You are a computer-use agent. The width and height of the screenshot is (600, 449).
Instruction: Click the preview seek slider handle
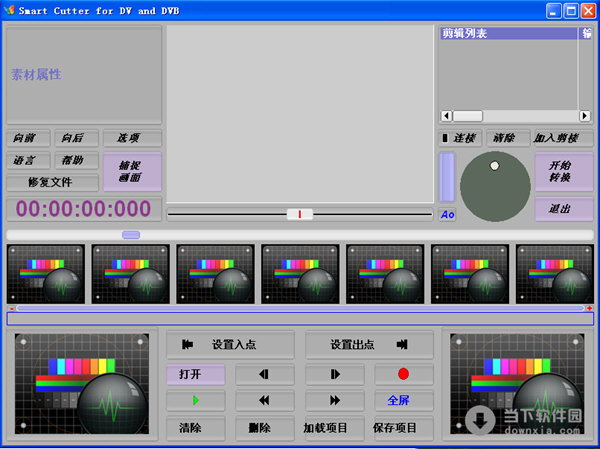[299, 214]
